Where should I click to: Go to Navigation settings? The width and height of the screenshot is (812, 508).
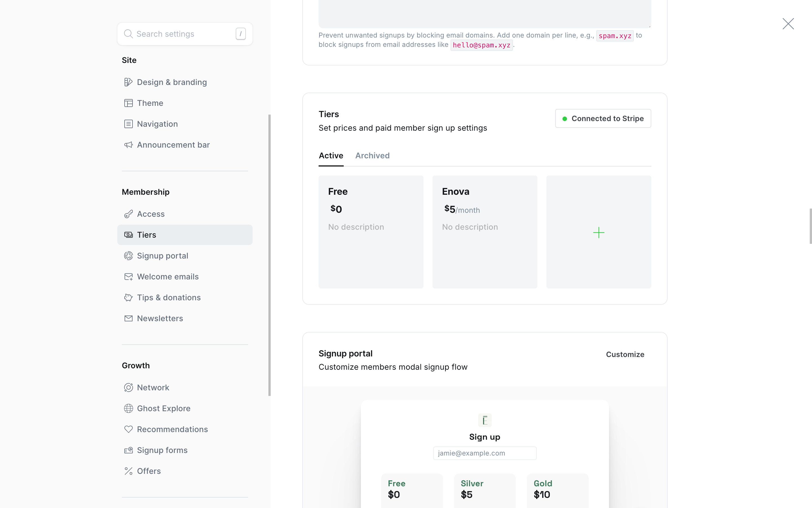pyautogui.click(x=185, y=124)
